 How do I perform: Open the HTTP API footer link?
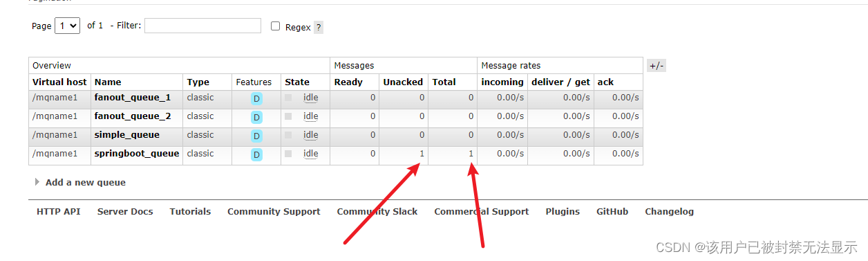58,211
